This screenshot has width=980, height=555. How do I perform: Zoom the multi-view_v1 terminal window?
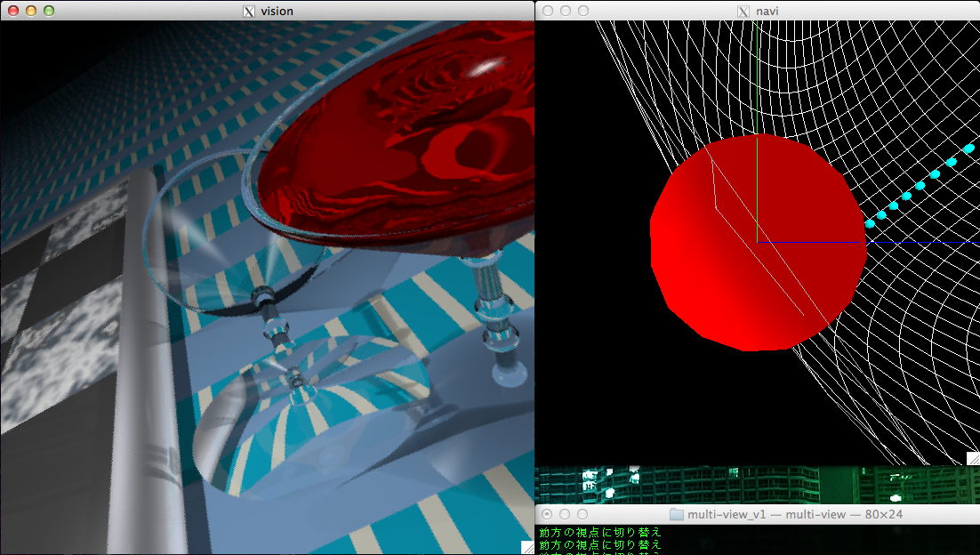582,514
